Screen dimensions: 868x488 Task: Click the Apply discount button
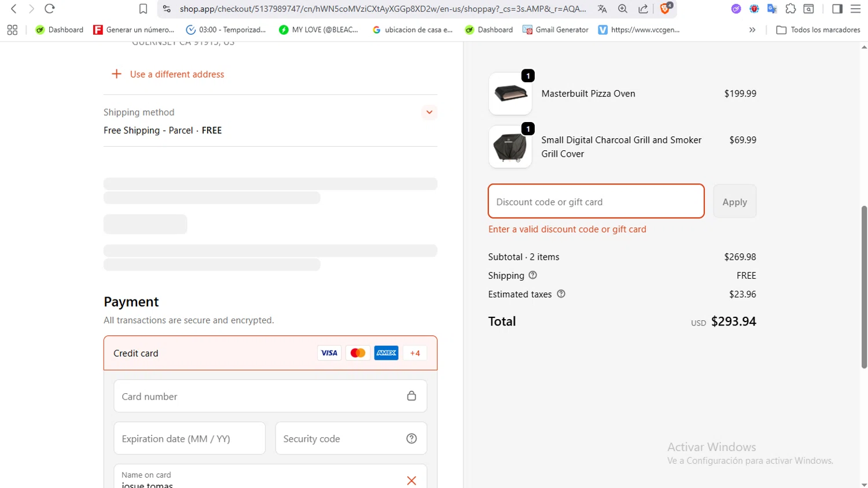pos(734,201)
